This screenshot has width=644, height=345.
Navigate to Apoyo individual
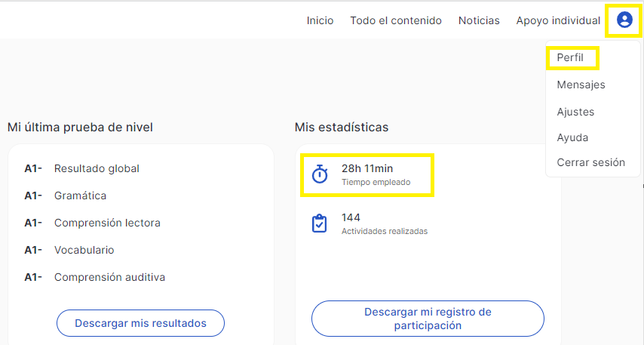(x=558, y=20)
